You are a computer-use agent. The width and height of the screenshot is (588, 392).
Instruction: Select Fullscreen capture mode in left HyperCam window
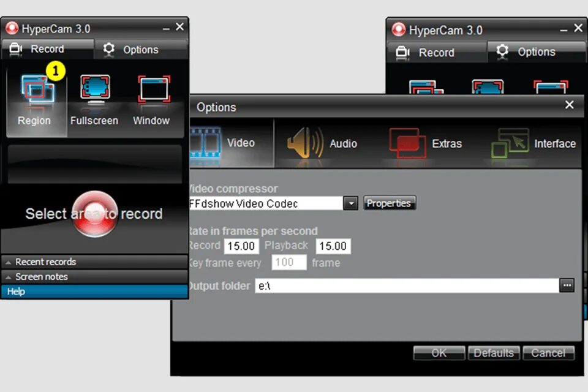coord(94,100)
